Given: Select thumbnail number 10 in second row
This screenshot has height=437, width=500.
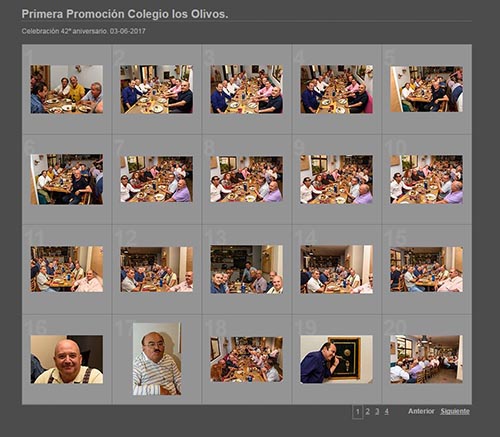Looking at the screenshot, I should (426, 179).
